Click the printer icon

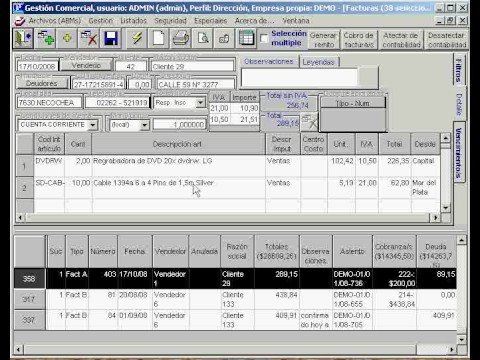point(181,38)
